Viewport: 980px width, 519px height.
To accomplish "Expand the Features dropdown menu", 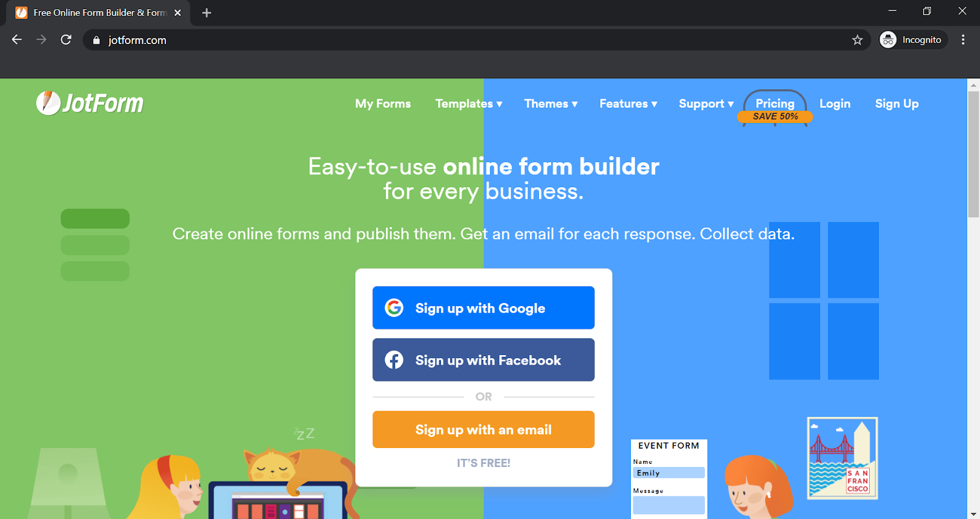I will point(628,103).
